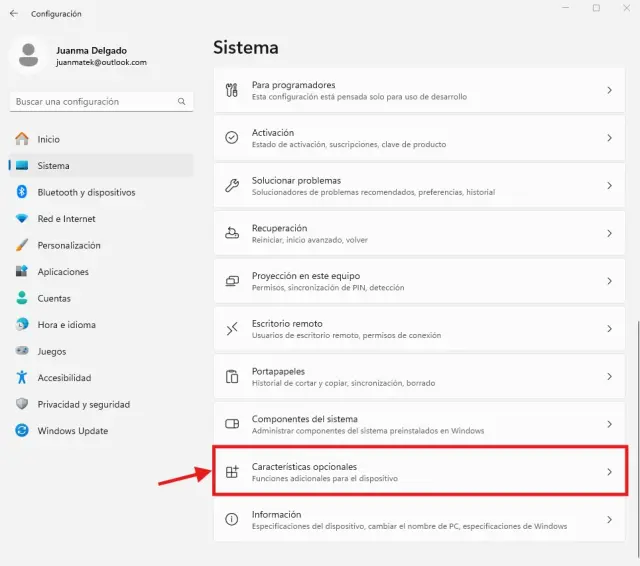Click the wrench icon for Solucionar problemas

tap(232, 186)
